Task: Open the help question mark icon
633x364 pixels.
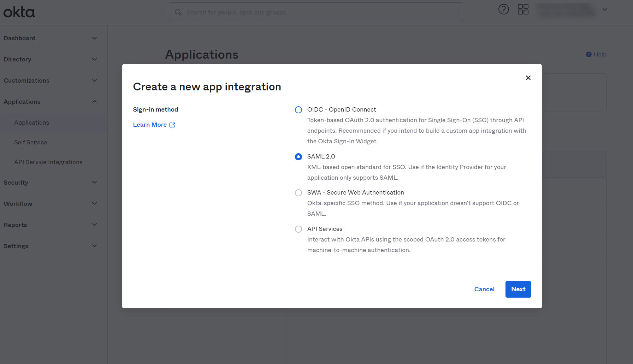Action: click(503, 10)
